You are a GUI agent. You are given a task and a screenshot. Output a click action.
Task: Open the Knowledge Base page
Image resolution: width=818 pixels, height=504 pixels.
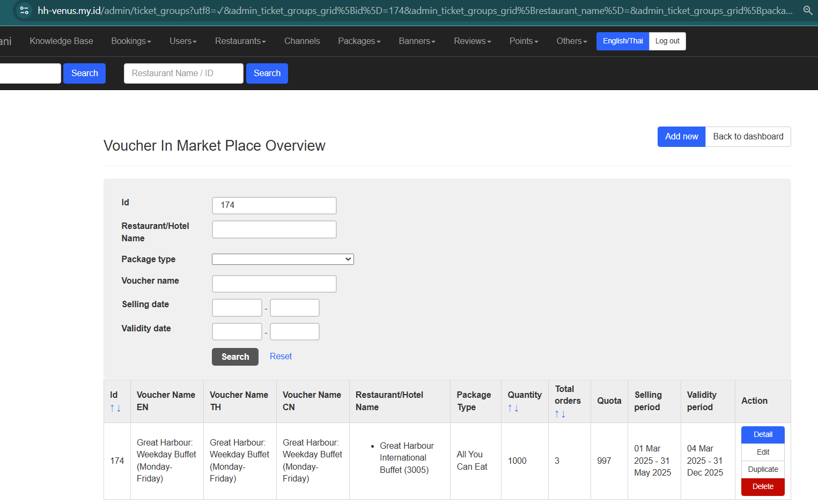coord(61,41)
